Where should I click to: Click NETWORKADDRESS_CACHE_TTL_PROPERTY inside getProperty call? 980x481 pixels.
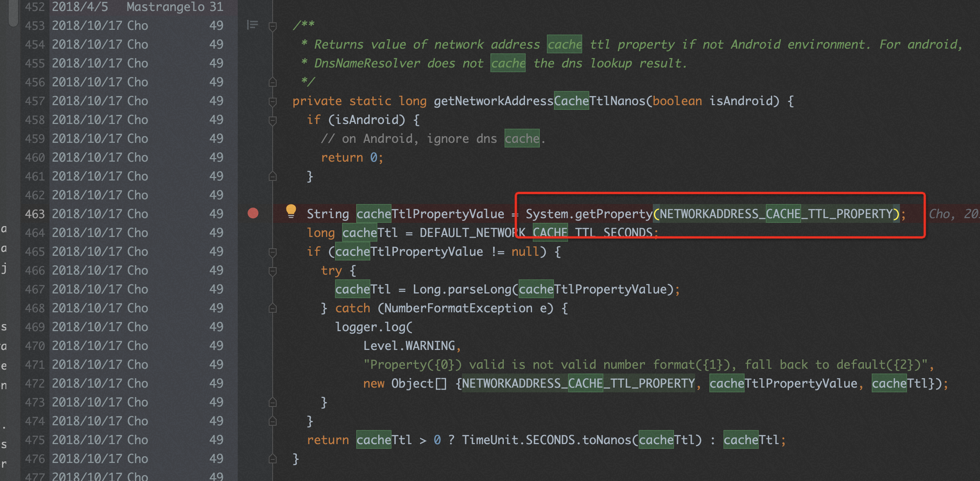click(x=776, y=214)
